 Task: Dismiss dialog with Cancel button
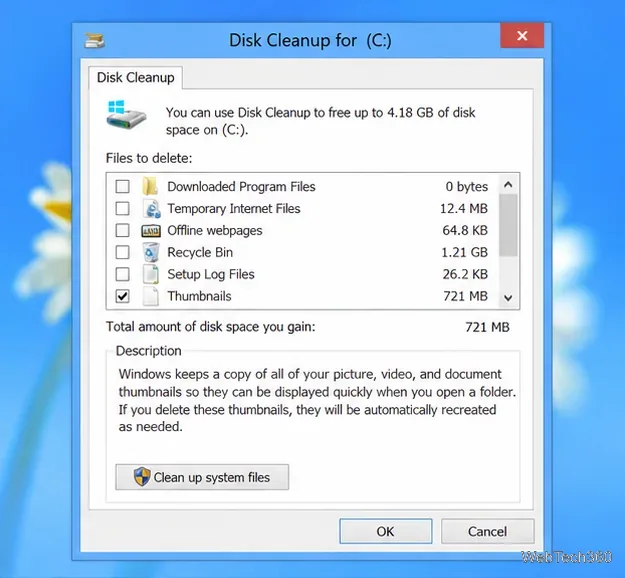click(487, 531)
